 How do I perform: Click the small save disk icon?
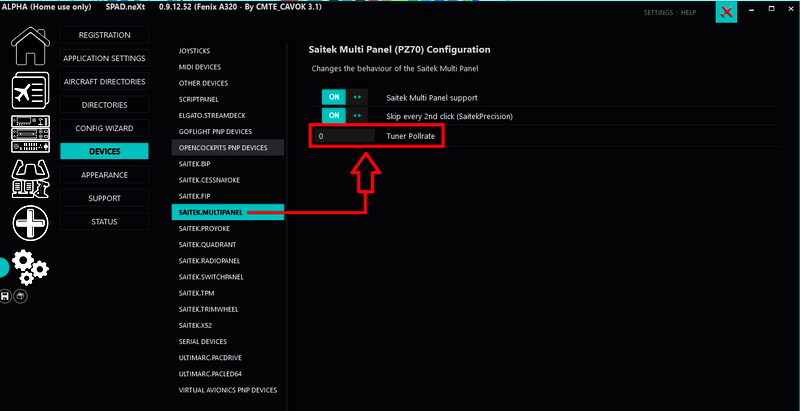pyautogui.click(x=7, y=296)
